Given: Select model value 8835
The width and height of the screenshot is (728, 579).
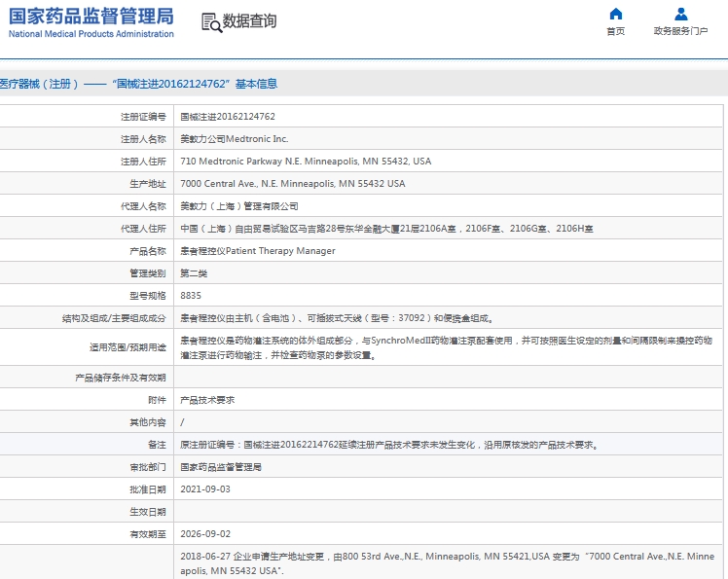Looking at the screenshot, I should pyautogui.click(x=191, y=295).
